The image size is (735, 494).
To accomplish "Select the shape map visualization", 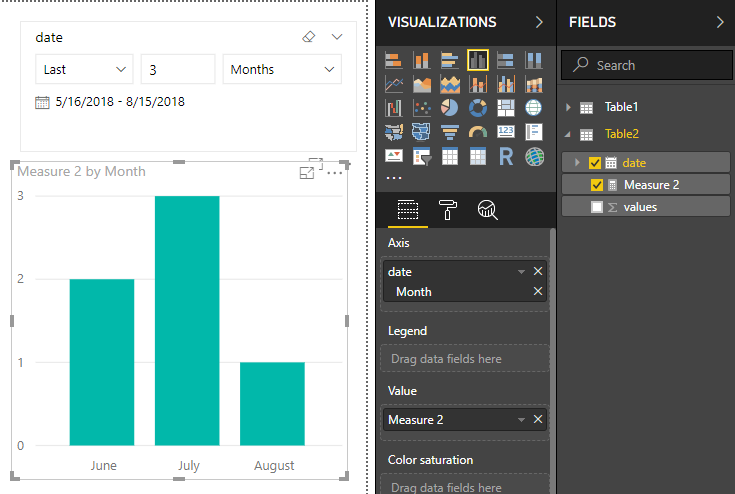I will (x=421, y=132).
